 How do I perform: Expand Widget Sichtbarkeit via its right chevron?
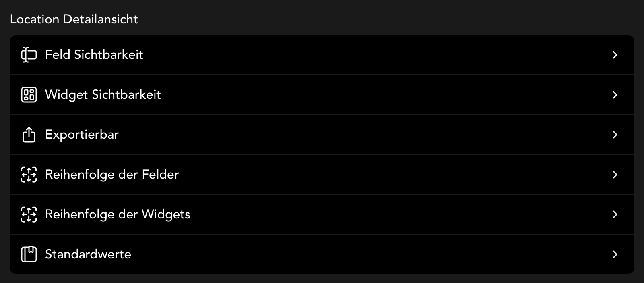pyautogui.click(x=615, y=95)
